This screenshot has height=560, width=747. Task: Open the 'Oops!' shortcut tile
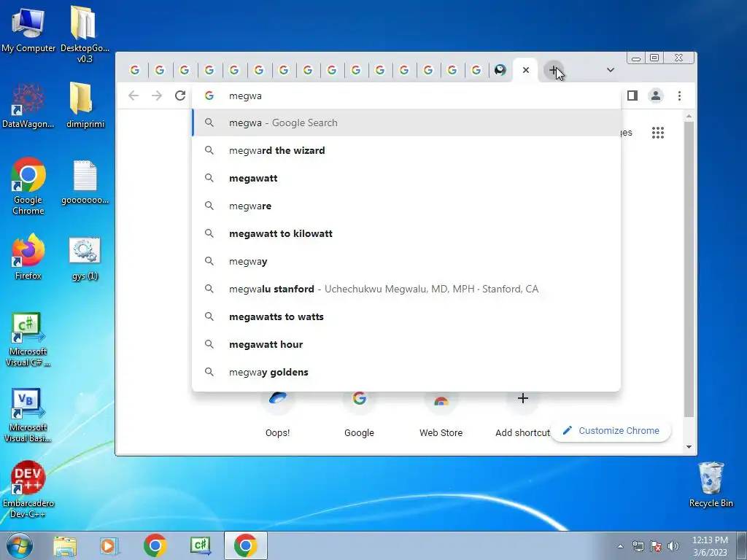(278, 414)
